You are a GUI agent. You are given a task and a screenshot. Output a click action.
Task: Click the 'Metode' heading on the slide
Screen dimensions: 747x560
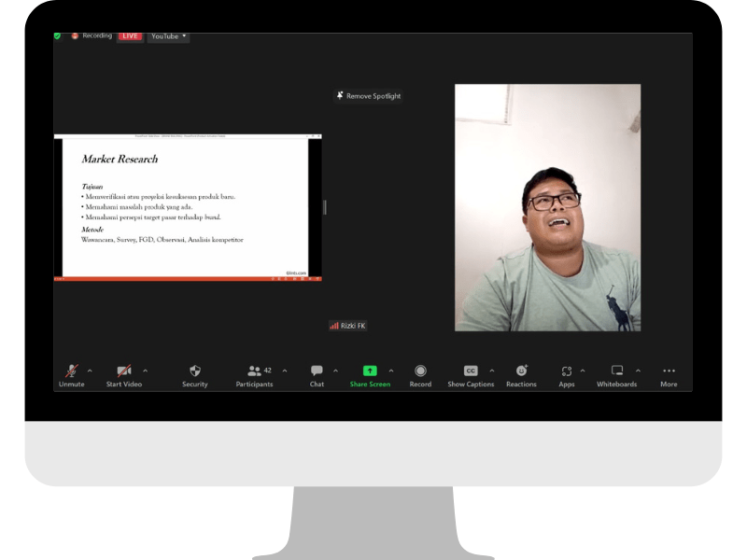(x=92, y=230)
